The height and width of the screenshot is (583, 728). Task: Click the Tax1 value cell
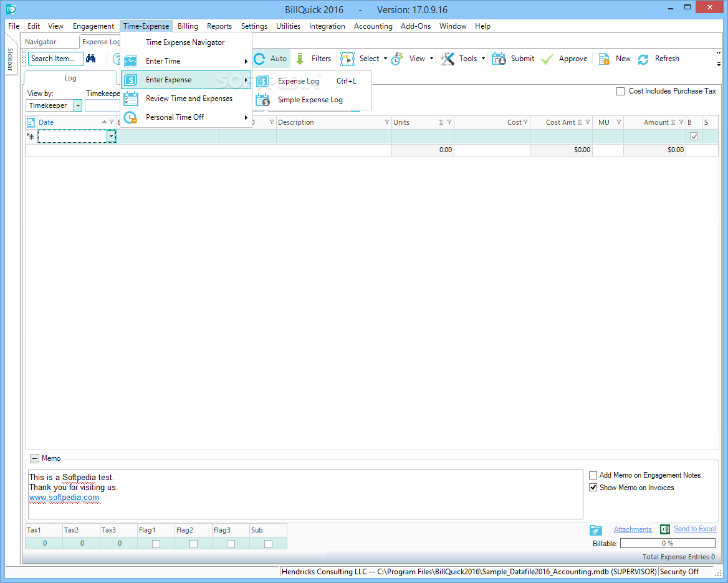click(44, 543)
